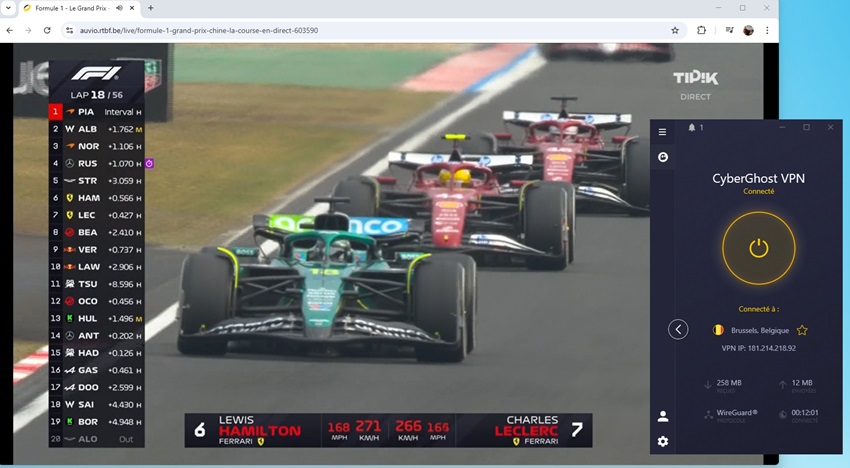The image size is (850, 468).
Task: Click the ALO Out row
Action: pyautogui.click(x=96, y=439)
